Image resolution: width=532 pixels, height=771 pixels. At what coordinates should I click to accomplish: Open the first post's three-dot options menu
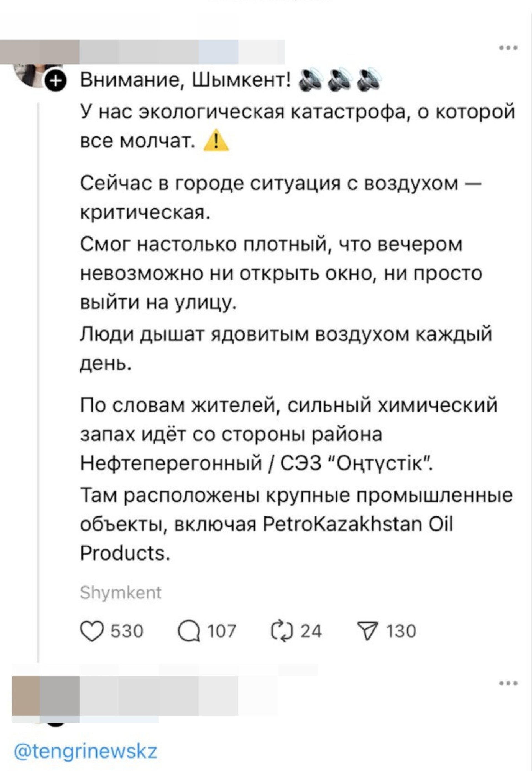508,48
